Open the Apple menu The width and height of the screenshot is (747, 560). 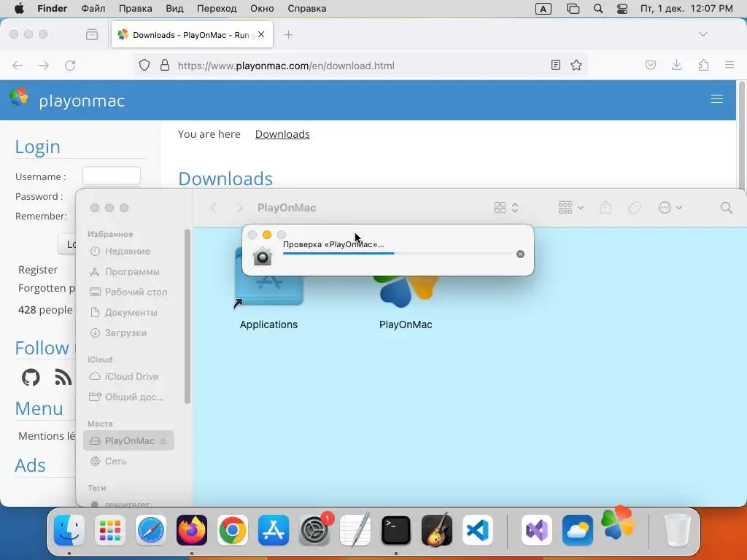coord(19,9)
